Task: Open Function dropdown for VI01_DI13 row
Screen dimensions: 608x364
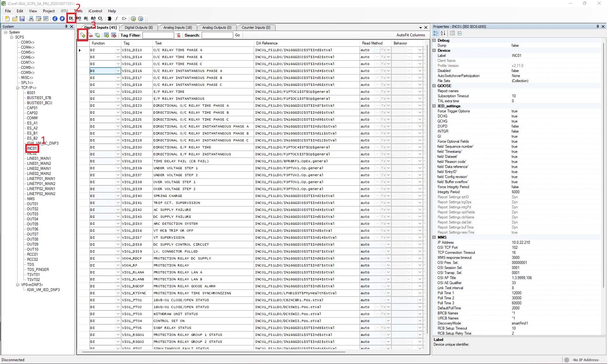Action: [x=118, y=50]
